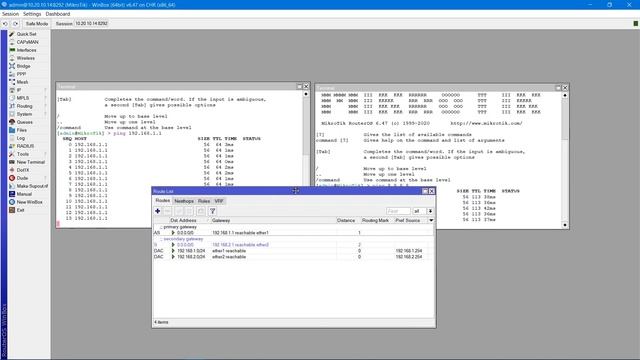The image size is (640, 360).
Task: Launch New WinBox from sidebar
Action: tap(29, 202)
